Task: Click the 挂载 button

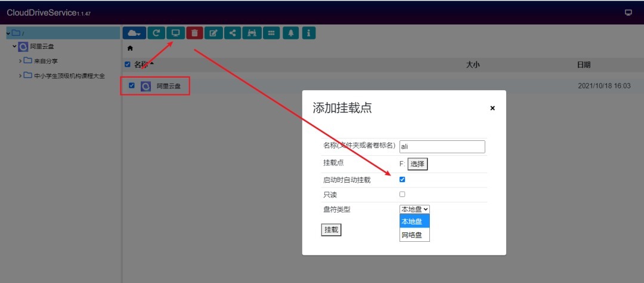Action: [331, 230]
